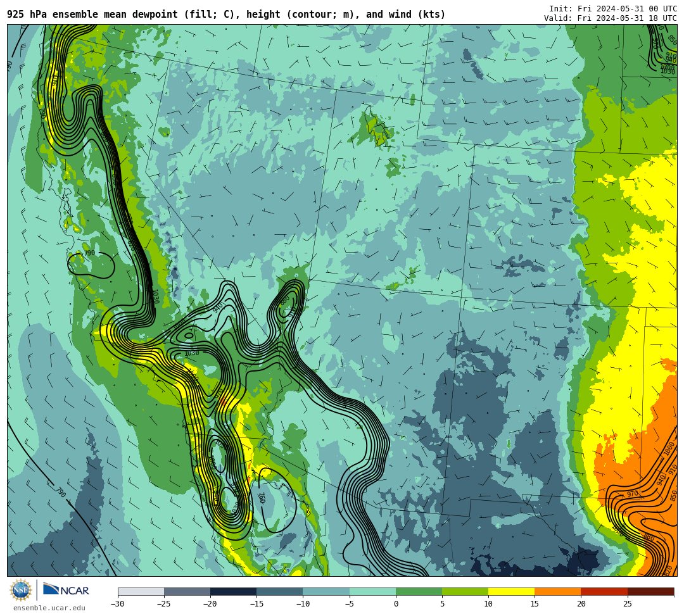Pick the yellow 10 to 15 colorbar segment

(511, 591)
